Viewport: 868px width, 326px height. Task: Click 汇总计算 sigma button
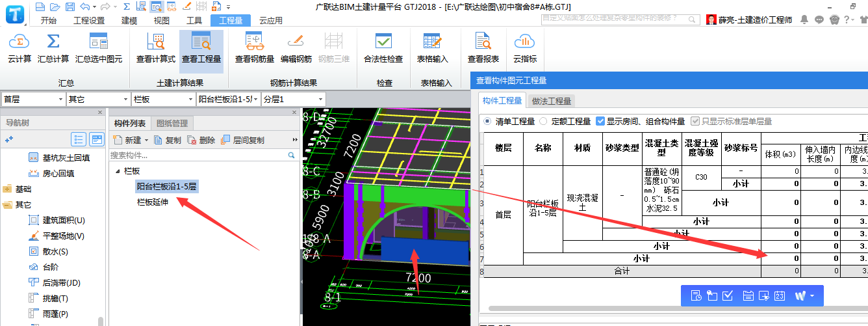(x=53, y=48)
